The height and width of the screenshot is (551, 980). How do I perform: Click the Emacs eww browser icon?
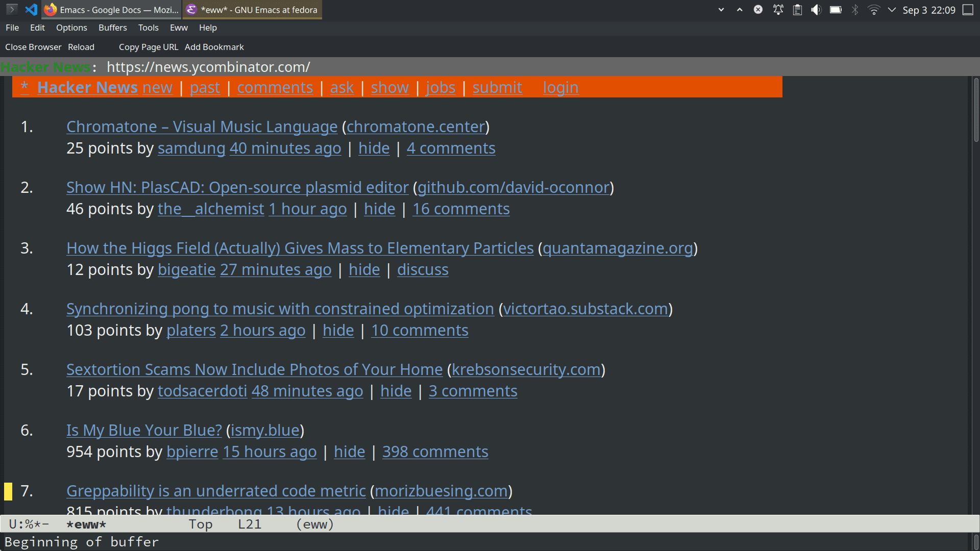coord(192,9)
